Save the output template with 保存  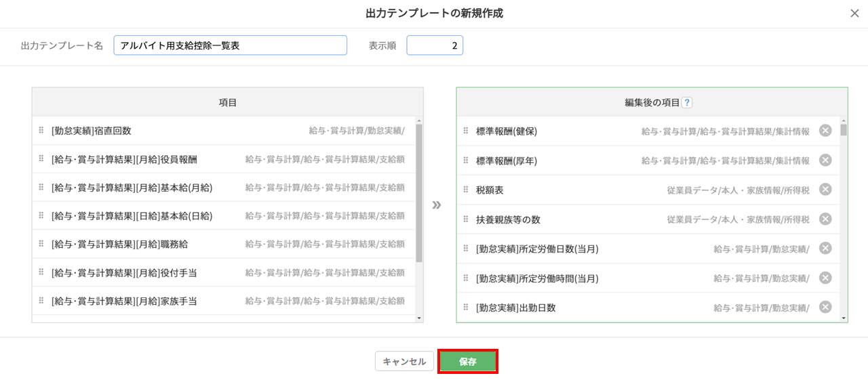pos(468,362)
